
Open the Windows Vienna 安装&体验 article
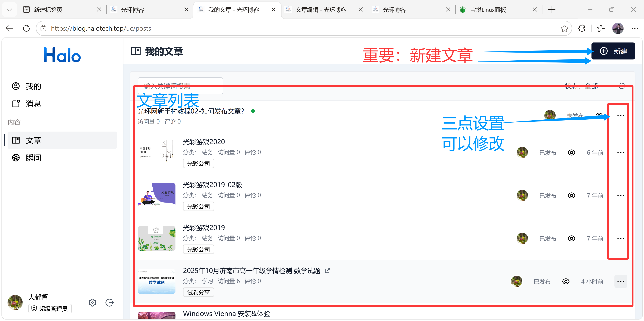click(227, 313)
